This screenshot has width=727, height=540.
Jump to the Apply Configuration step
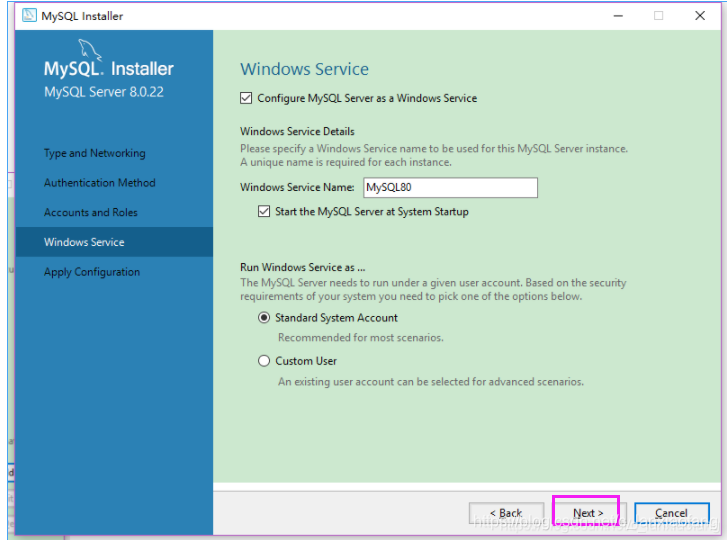click(92, 272)
